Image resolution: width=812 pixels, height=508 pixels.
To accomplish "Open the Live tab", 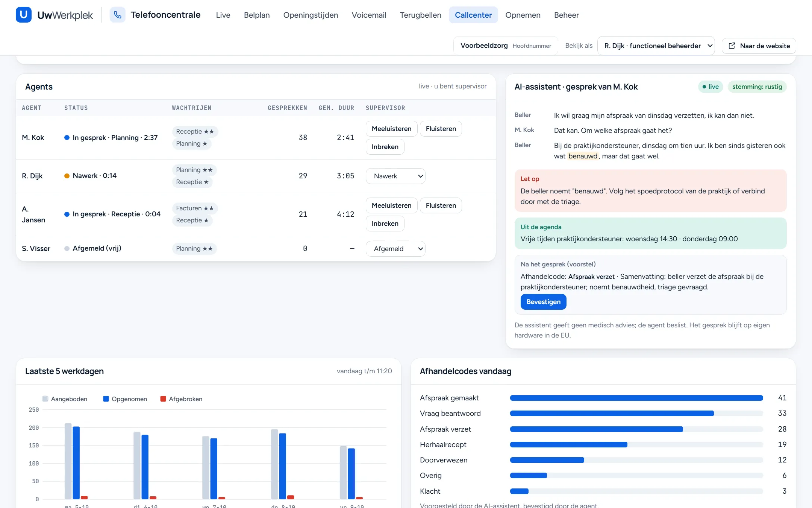I will [x=223, y=15].
